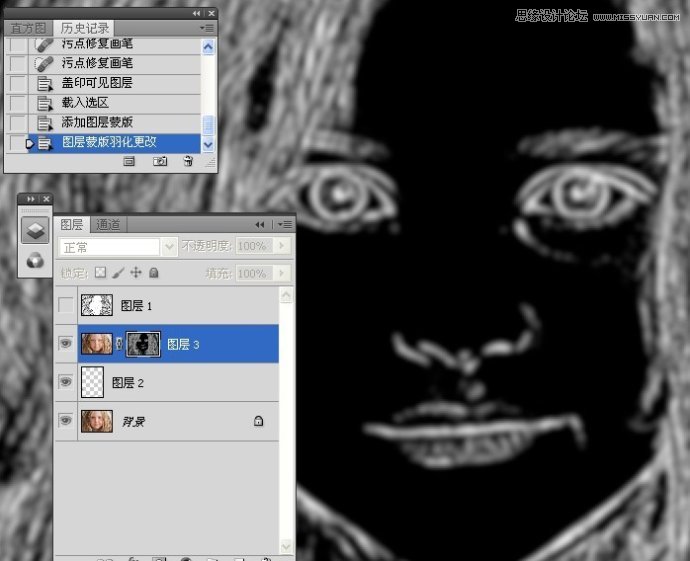The height and width of the screenshot is (561, 690).
Task: Toggle lock position move icon
Action: 136,273
